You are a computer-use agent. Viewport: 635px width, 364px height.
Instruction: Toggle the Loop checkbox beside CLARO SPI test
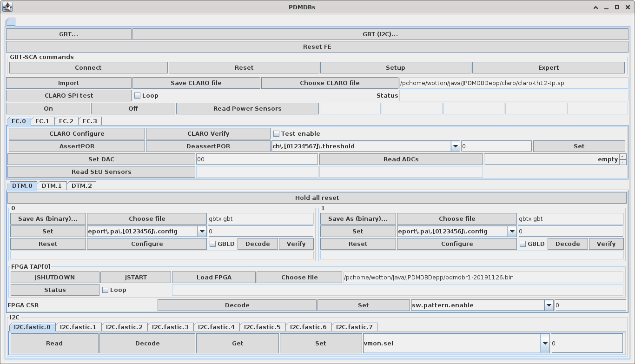(137, 96)
